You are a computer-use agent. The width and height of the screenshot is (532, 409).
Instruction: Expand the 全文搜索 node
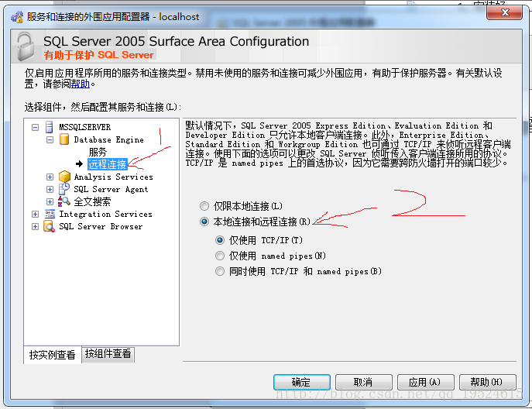pos(50,201)
